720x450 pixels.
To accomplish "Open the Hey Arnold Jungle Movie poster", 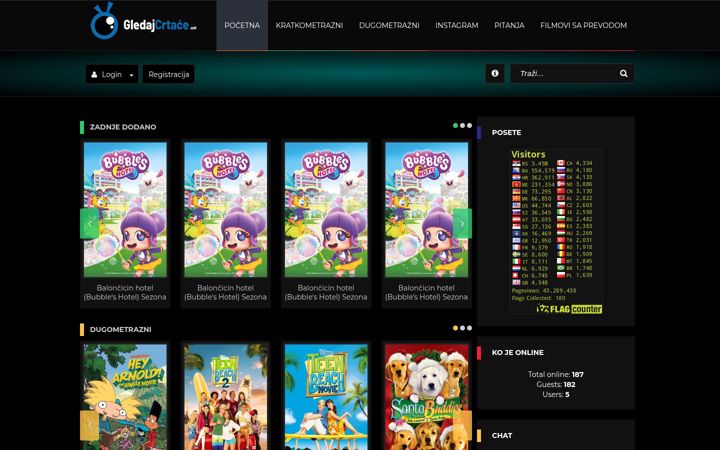I will [x=125, y=397].
